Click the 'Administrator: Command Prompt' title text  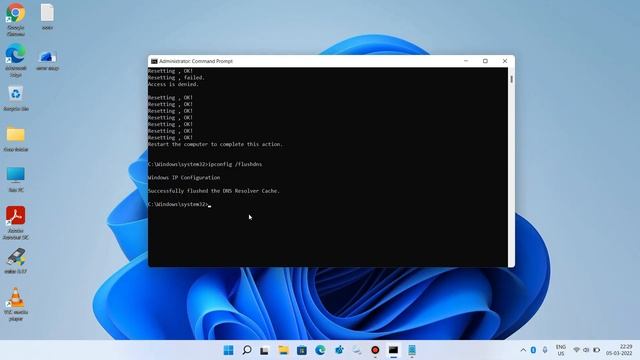tap(196, 61)
